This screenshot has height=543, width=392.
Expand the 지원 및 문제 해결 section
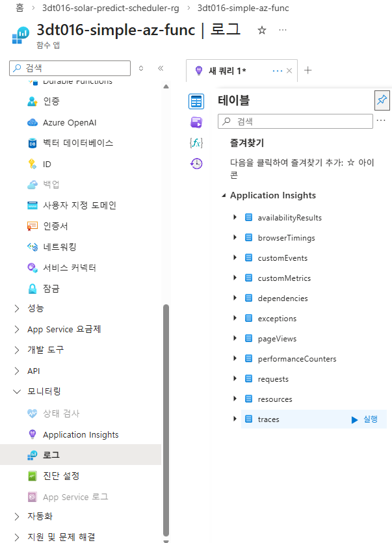pyautogui.click(x=17, y=537)
